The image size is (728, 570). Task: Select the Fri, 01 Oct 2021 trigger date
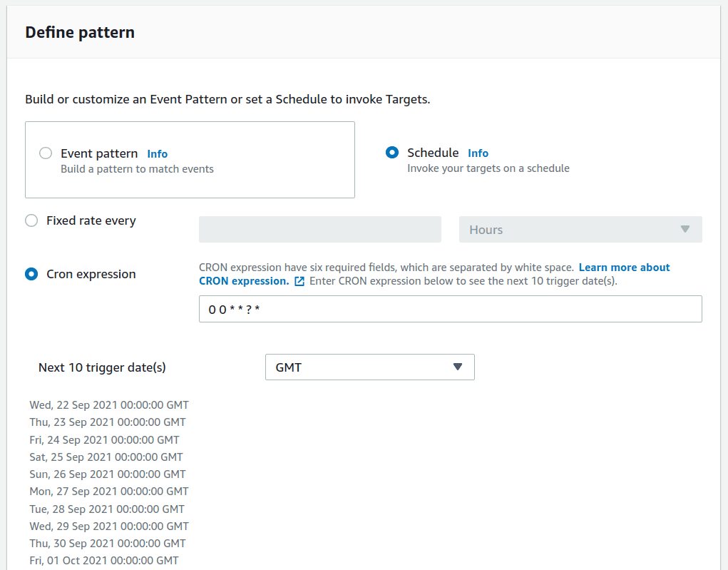[104, 560]
